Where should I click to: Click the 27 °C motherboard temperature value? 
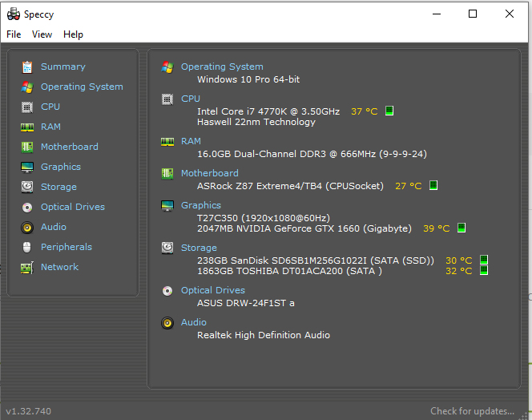(408, 186)
